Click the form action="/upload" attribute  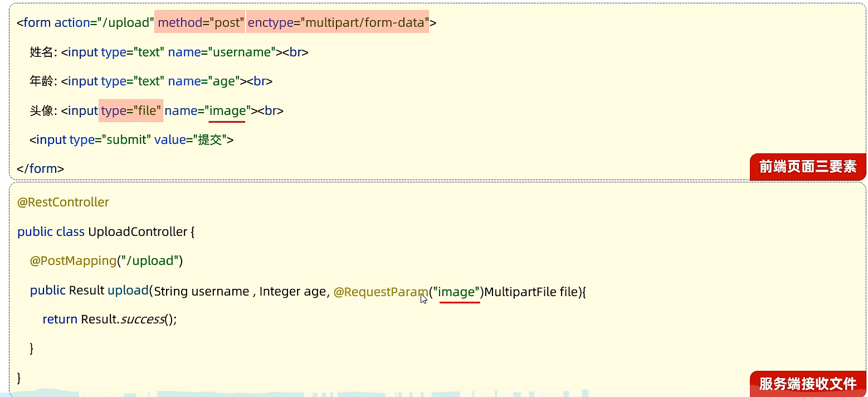(104, 23)
